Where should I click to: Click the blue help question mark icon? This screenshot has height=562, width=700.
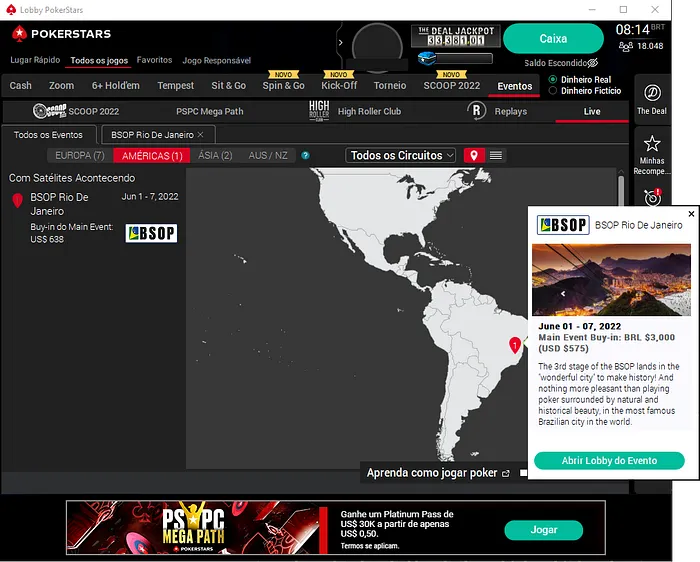(x=305, y=155)
